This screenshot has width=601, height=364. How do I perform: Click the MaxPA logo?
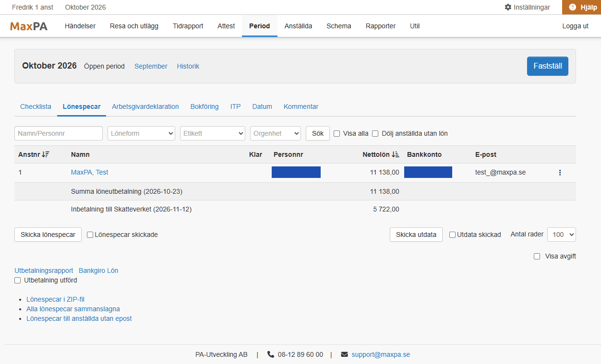pos(29,26)
